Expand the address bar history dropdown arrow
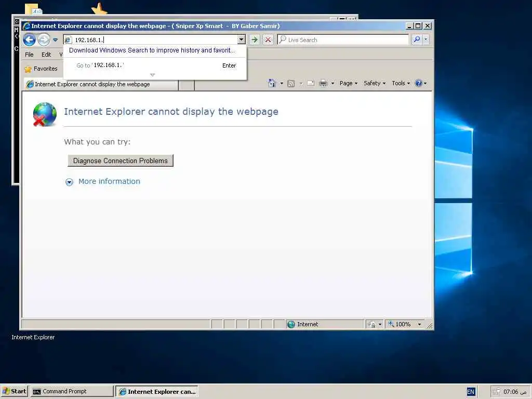 point(241,39)
